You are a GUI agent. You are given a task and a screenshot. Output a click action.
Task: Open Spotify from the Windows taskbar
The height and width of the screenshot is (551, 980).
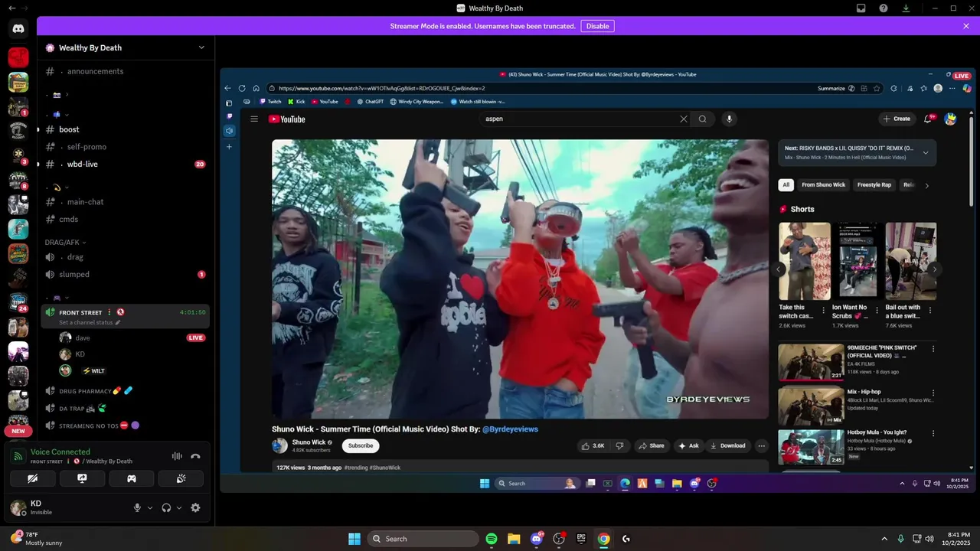coord(492,539)
